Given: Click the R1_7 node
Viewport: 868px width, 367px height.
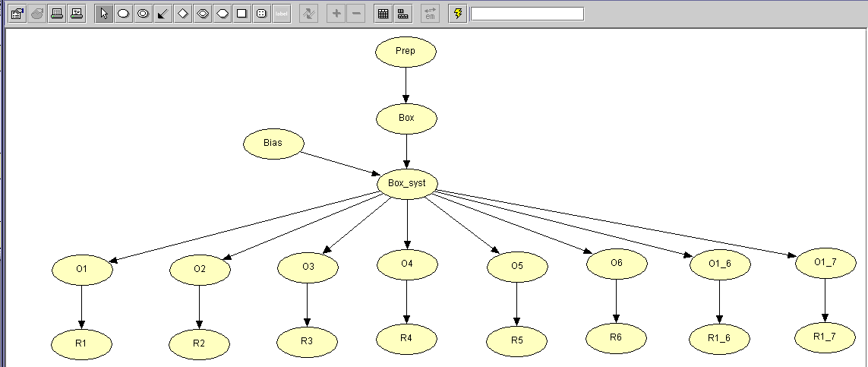Looking at the screenshot, I should pyautogui.click(x=825, y=336).
